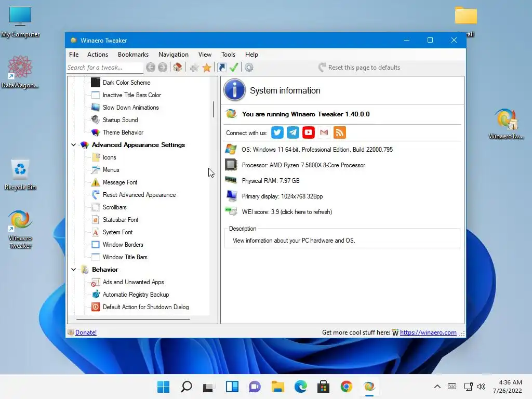The image size is (532, 399).
Task: Click Default Action for Shutdown Dialog icon
Action: click(96, 307)
